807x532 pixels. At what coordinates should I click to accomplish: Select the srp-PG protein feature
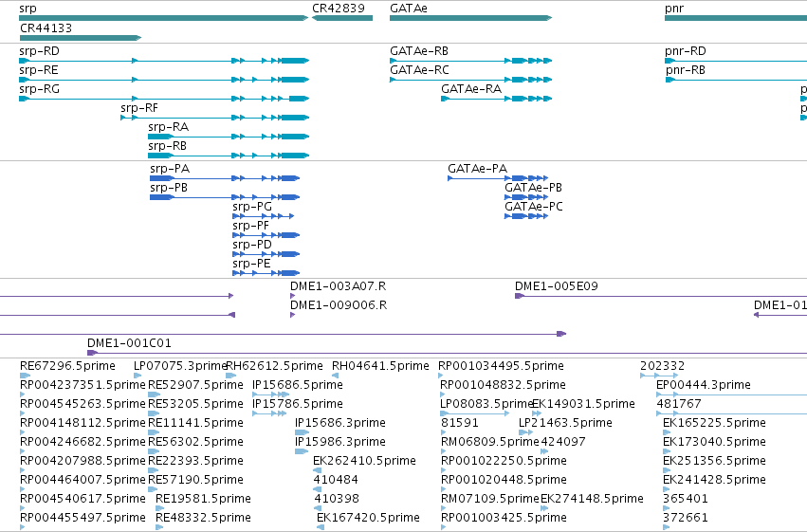(x=264, y=216)
